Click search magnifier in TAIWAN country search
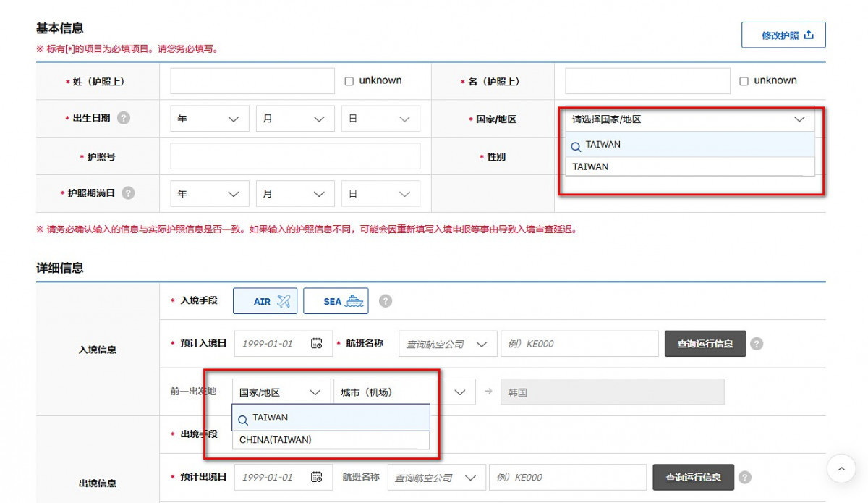This screenshot has width=868, height=503. point(576,145)
